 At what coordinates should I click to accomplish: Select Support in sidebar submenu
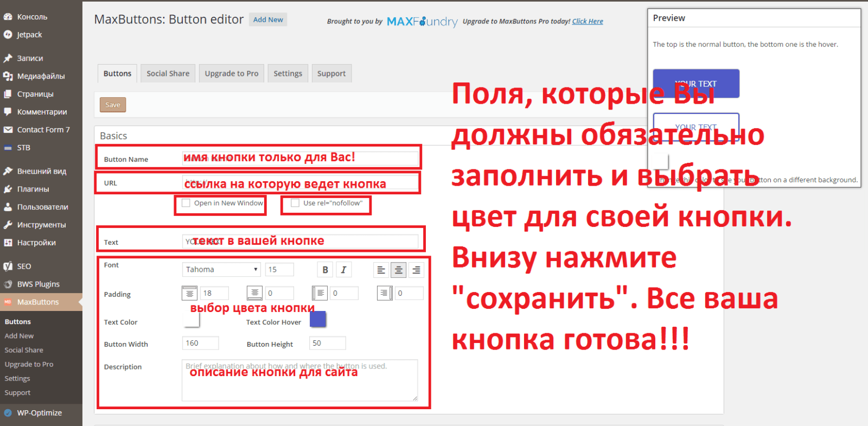click(x=17, y=392)
